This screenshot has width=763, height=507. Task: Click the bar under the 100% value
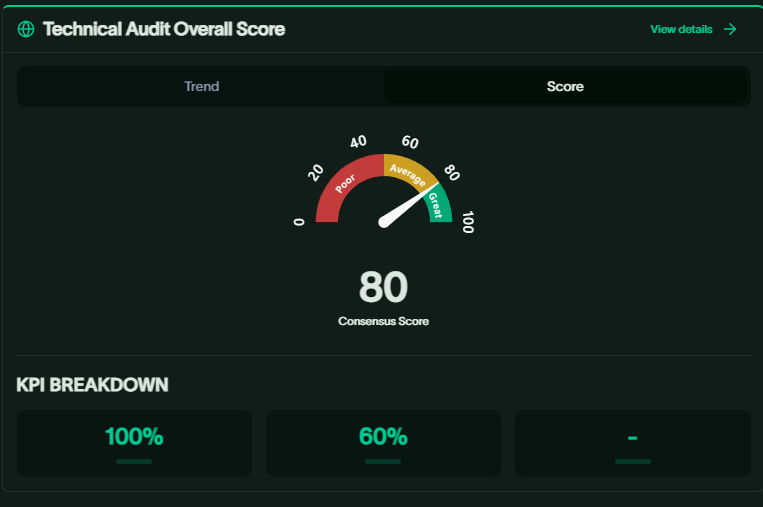pyautogui.click(x=134, y=461)
